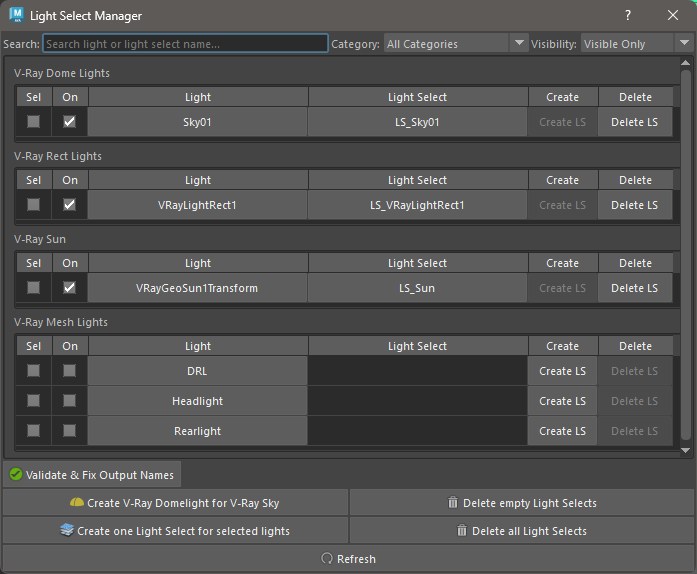Click Create one Light Select for selected lights
Screen dimensions: 697x574
click(175, 530)
